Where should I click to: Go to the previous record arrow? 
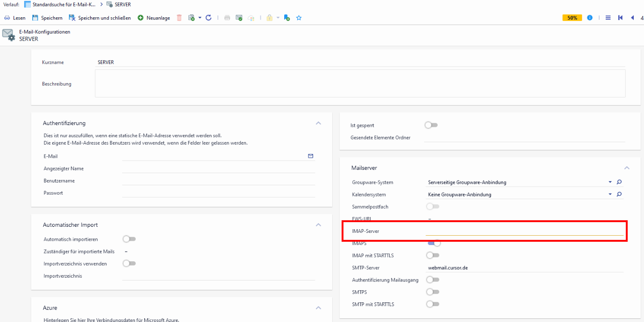(632, 18)
